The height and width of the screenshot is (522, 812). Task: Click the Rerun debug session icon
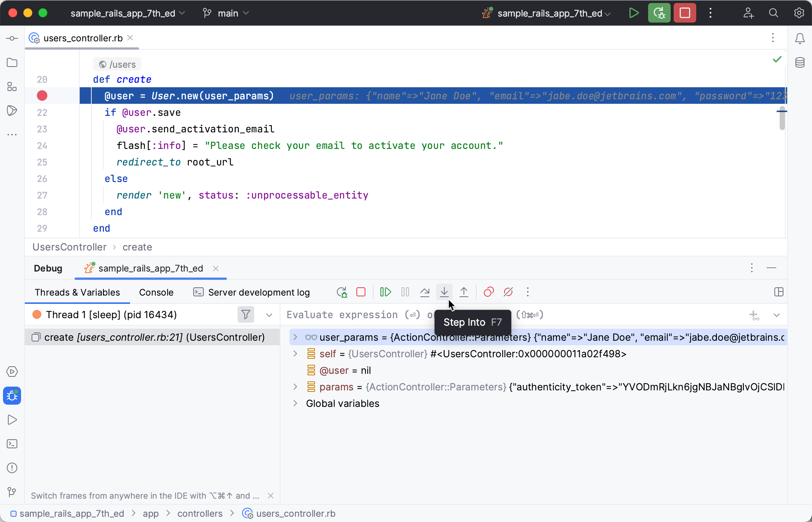(x=341, y=292)
